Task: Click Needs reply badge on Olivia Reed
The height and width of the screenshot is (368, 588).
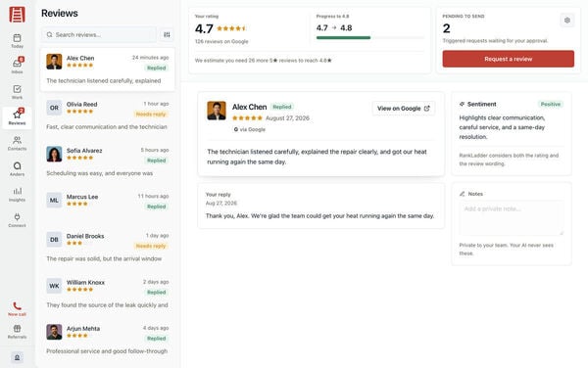Action: (151, 114)
